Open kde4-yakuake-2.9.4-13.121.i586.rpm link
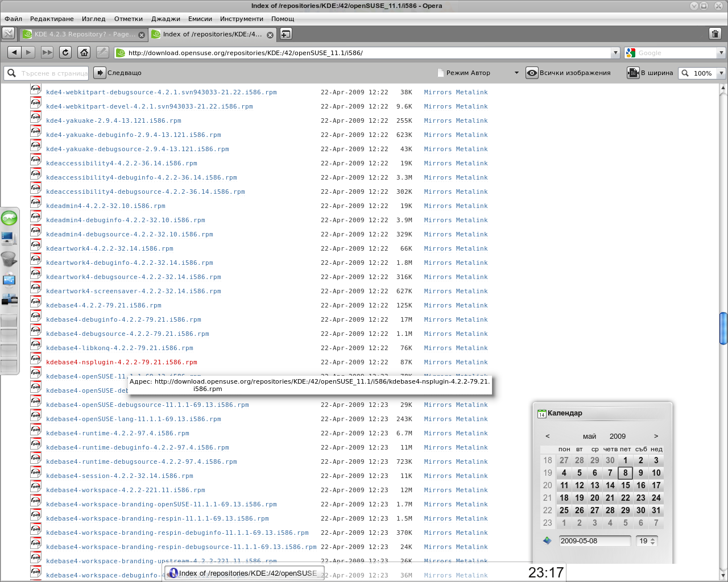Image resolution: width=728 pixels, height=582 pixels. 114,120
